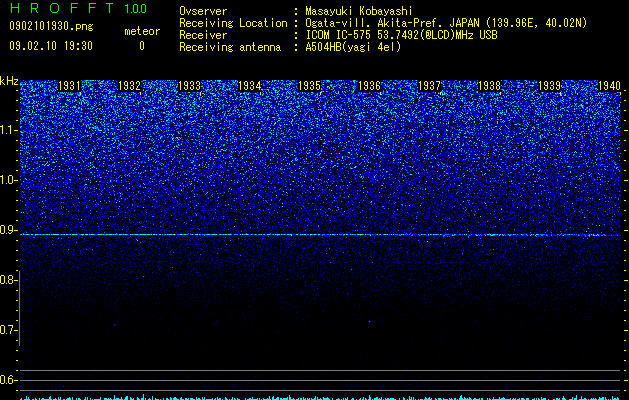Click the 0.6 kHz axis label

pos(9,380)
